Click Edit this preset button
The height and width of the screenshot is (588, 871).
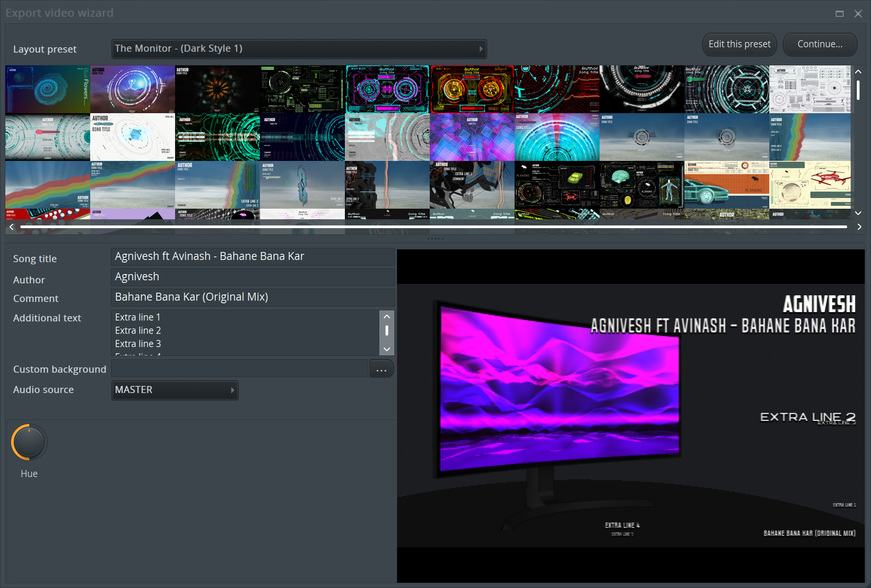click(738, 44)
